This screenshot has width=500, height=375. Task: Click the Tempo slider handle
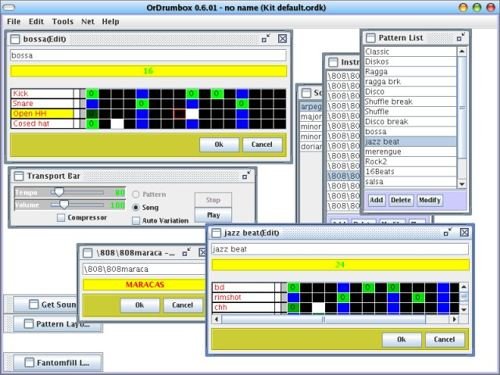click(59, 192)
